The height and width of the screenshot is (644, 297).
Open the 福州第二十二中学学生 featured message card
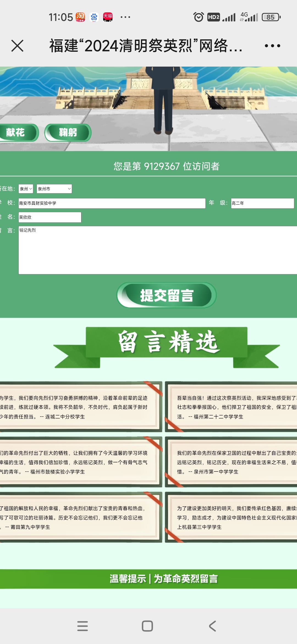pos(231,407)
